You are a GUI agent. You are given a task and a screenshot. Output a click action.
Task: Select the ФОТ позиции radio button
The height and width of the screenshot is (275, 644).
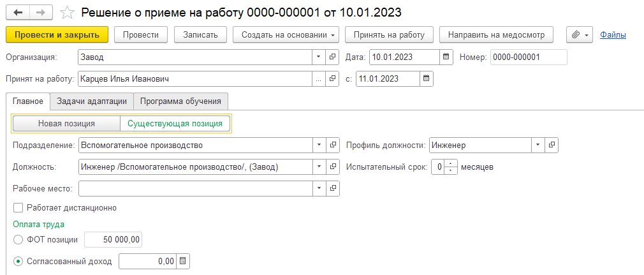[18, 240]
